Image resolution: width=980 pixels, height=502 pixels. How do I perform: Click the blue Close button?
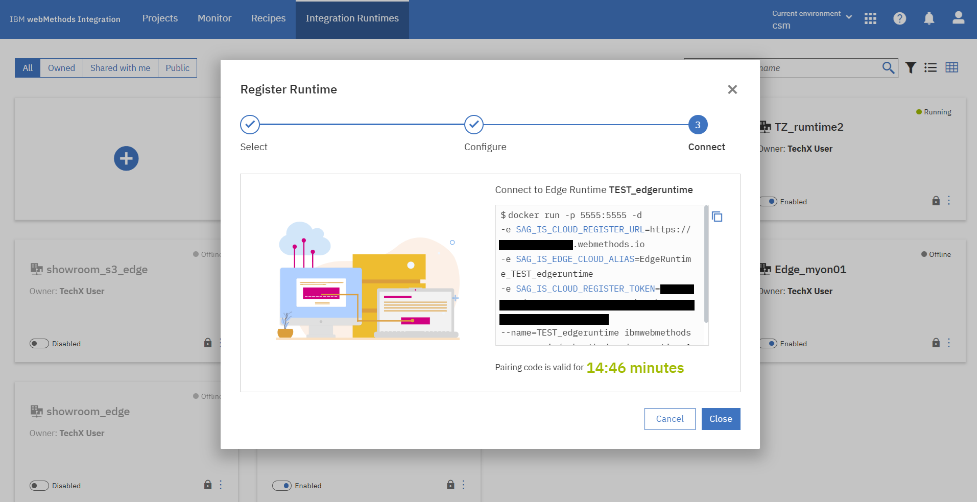(x=721, y=419)
